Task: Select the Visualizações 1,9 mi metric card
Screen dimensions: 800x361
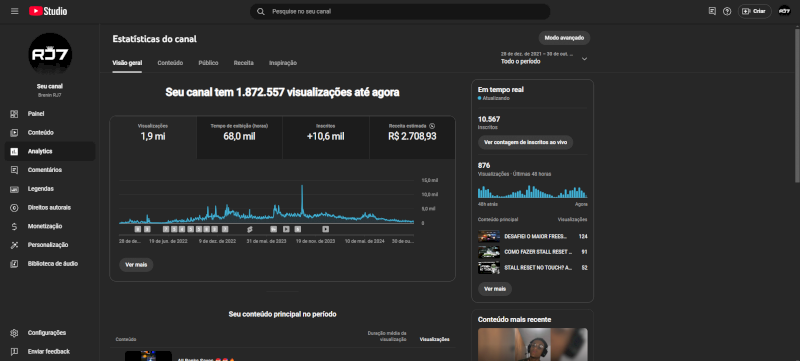Action: (153, 137)
